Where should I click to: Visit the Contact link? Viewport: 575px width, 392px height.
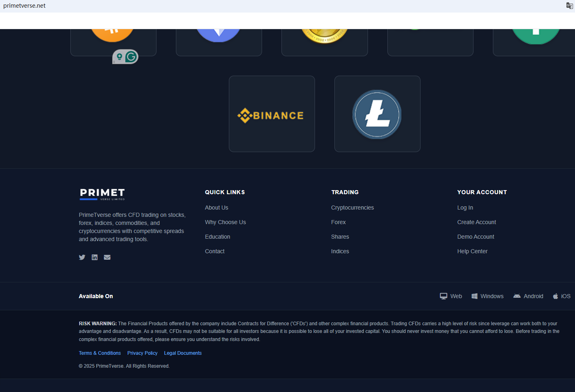(215, 251)
